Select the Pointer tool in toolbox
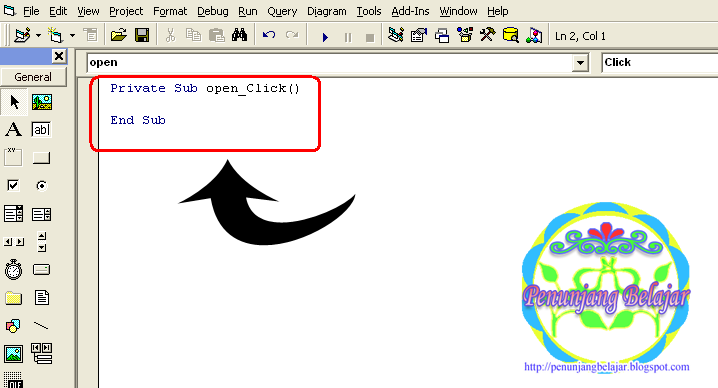This screenshot has width=718, height=388. 14,102
